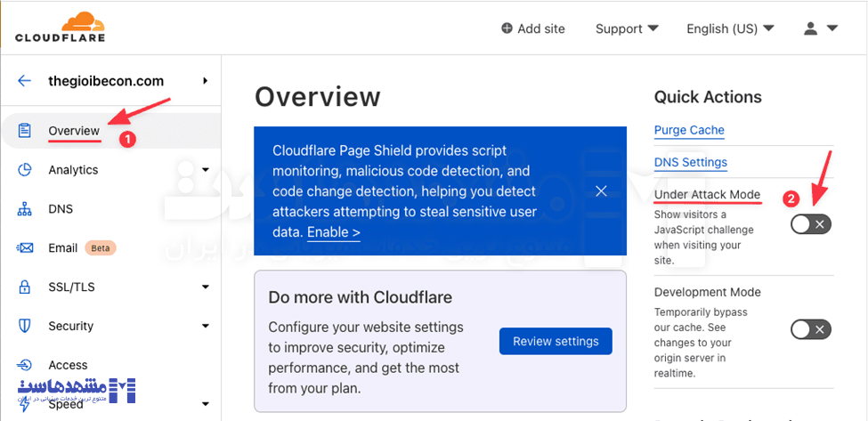This screenshot has height=421, width=868.
Task: Click the Analytics pie chart icon
Action: coord(25,170)
